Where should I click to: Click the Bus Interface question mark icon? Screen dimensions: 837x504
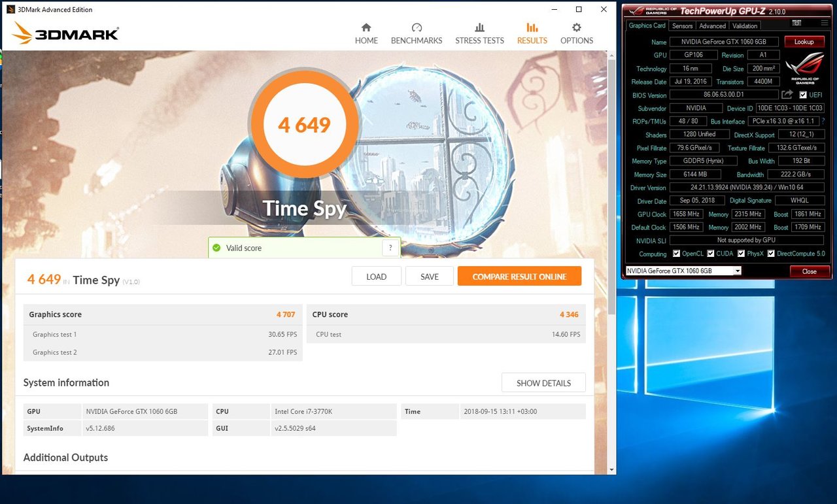point(823,121)
